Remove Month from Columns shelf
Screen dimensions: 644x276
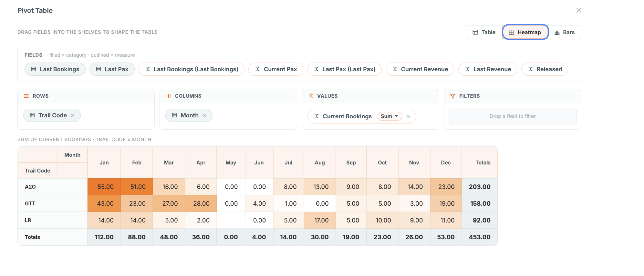[204, 115]
